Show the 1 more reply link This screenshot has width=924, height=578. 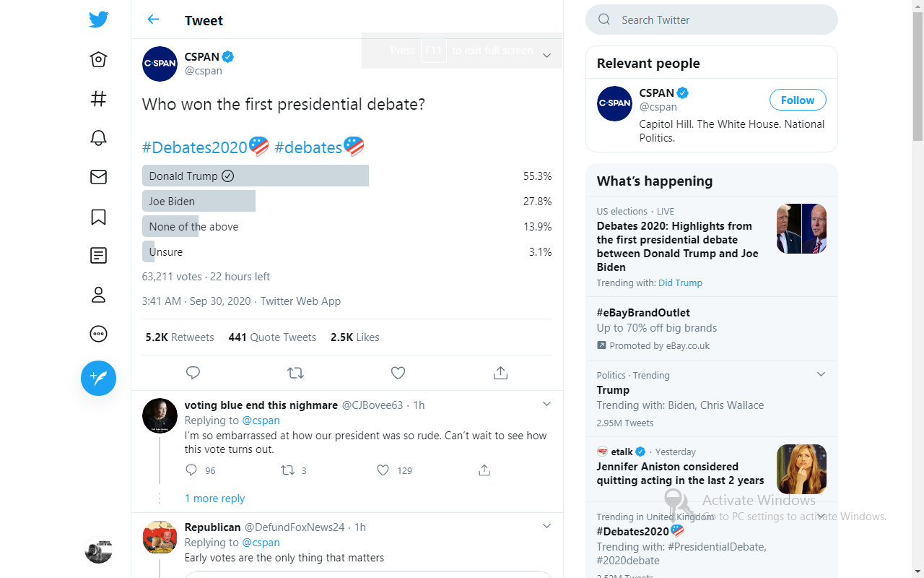tap(214, 499)
